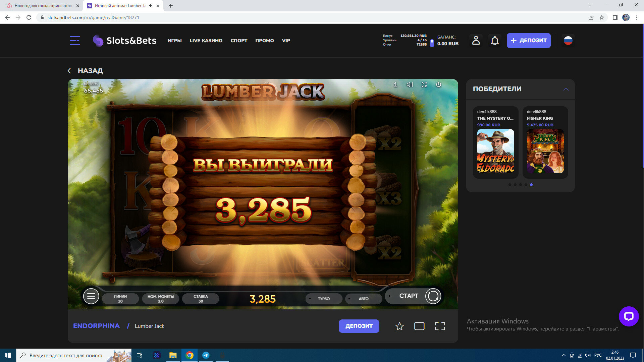
Task: Toggle theater view rectangle icon
Action: [x=419, y=326]
